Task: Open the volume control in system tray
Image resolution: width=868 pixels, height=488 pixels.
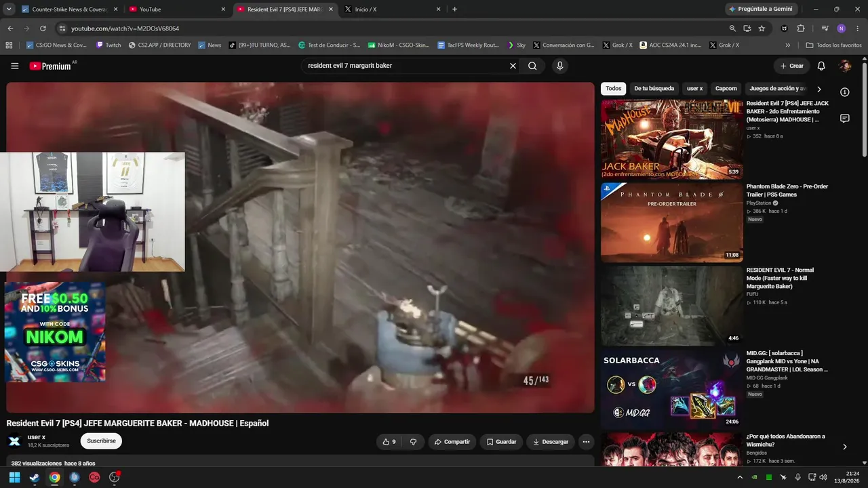Action: pyautogui.click(x=823, y=477)
